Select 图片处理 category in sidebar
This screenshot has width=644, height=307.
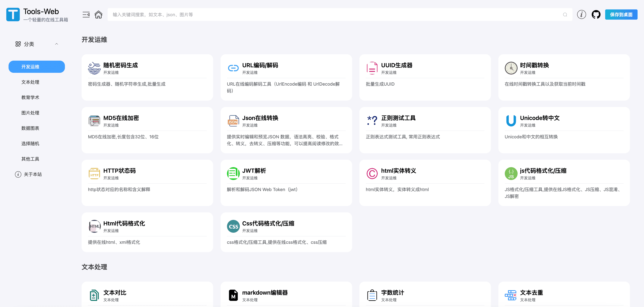tap(30, 113)
